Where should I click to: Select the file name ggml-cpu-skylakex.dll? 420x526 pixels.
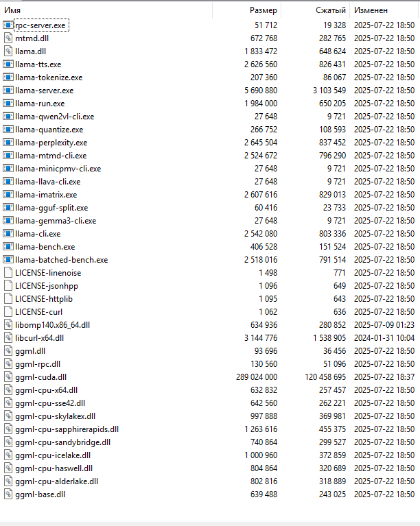(56, 416)
